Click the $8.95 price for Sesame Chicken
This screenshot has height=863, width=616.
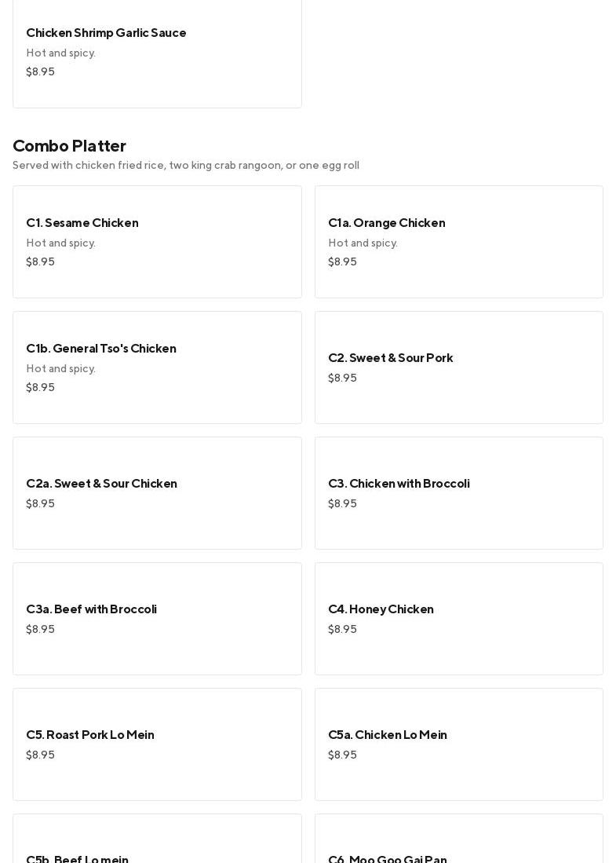click(40, 262)
